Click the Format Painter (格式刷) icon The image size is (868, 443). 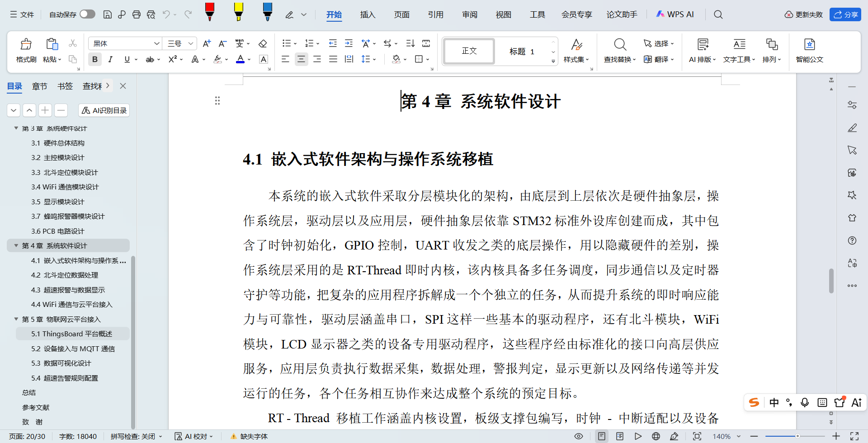coord(26,44)
